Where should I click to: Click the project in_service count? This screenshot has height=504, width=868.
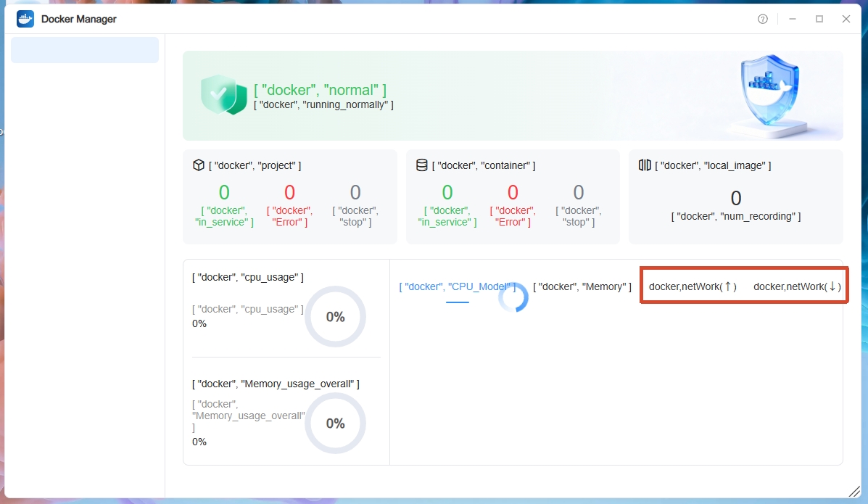click(224, 192)
